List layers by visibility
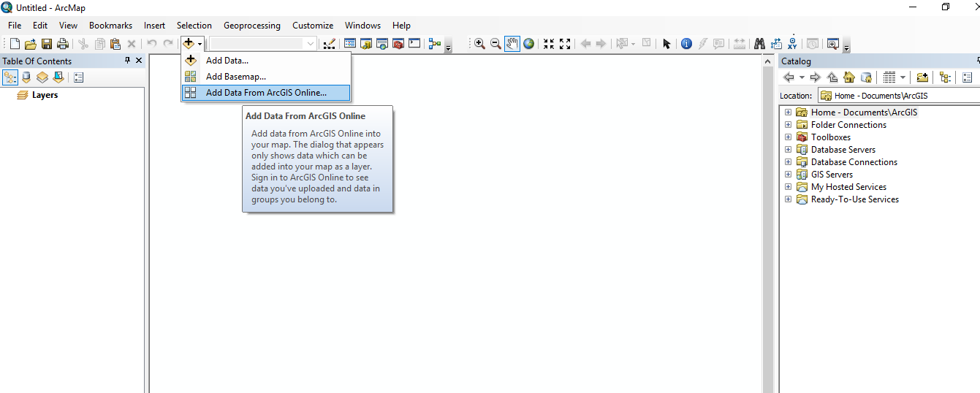The width and height of the screenshot is (980, 393). [x=42, y=77]
